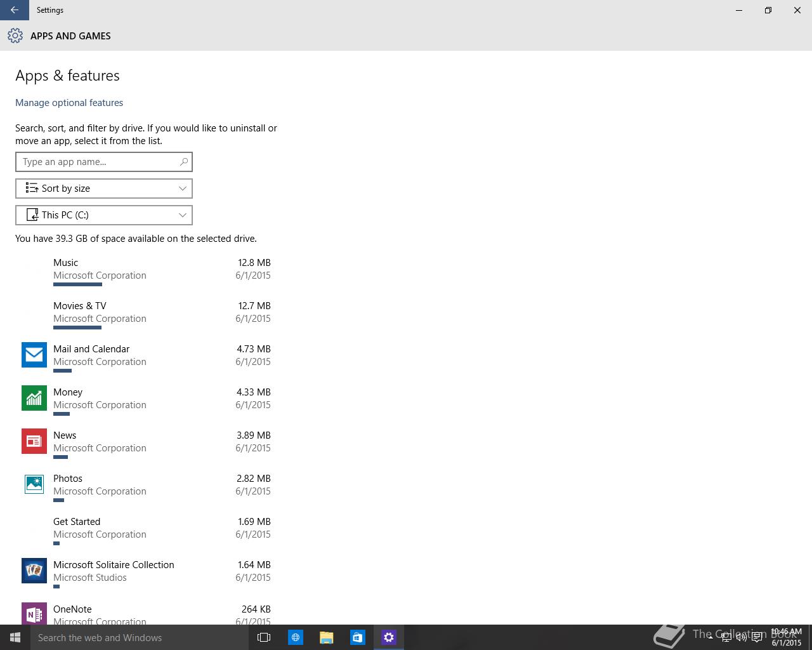Screen dimensions: 812x650
Task: Launch the browser globe taskbar icon
Action: point(296,637)
